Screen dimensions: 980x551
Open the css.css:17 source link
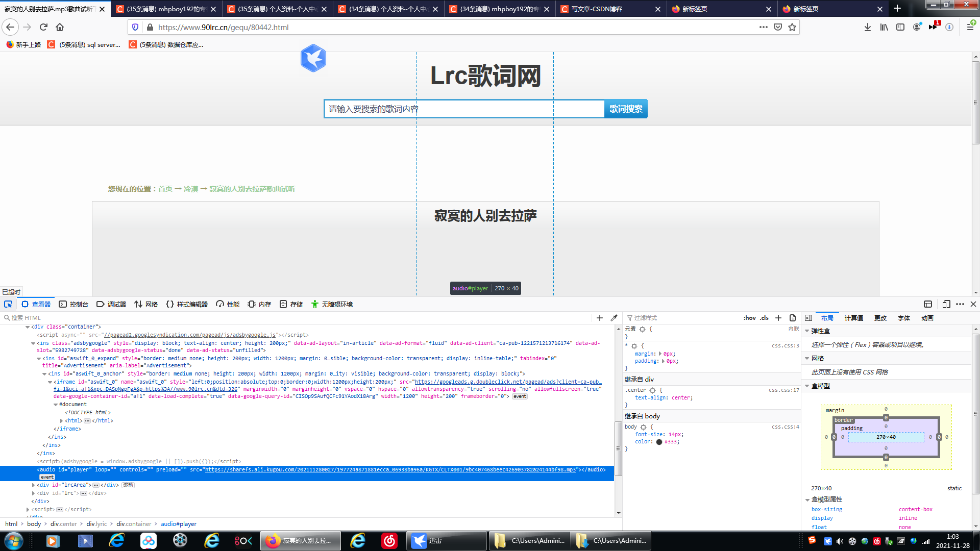point(784,390)
